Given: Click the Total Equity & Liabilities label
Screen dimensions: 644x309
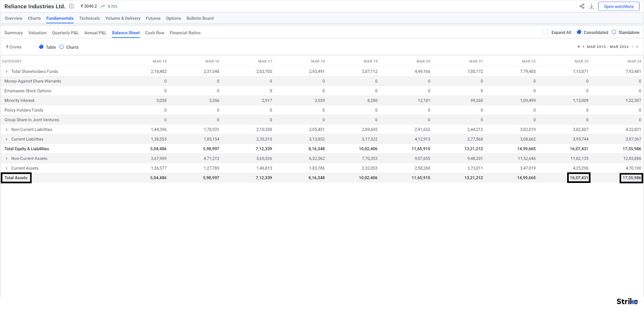Looking at the screenshot, I should (x=27, y=149).
